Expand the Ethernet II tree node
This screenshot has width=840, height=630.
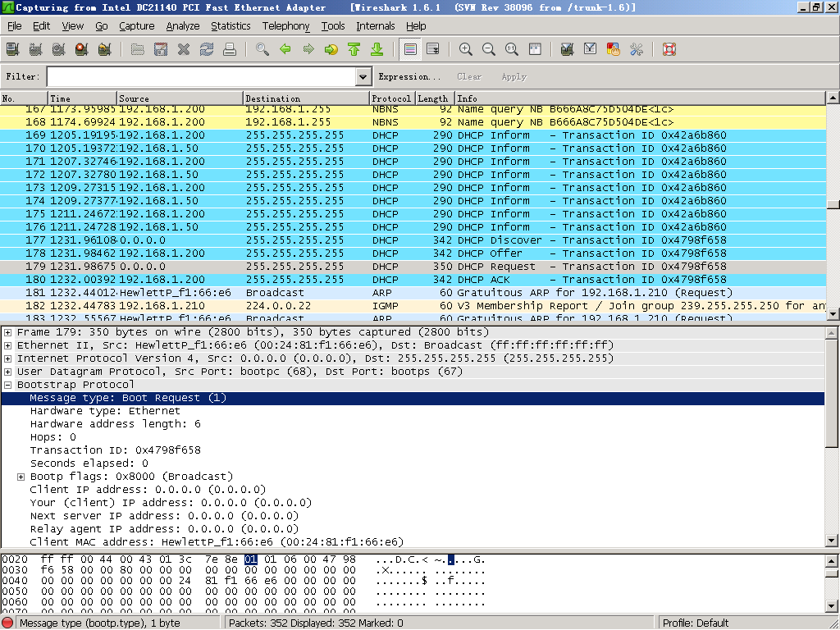point(7,345)
